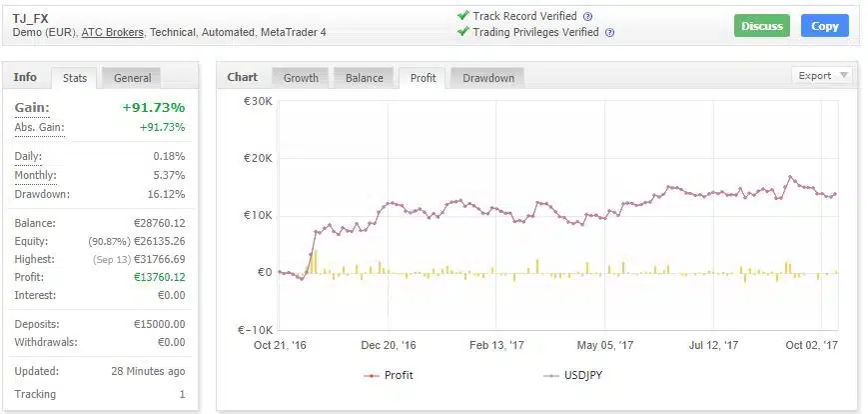Select the Info tab

25,77
